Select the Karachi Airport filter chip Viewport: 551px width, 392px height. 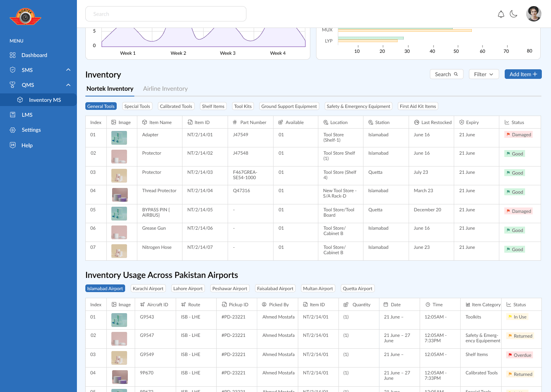tap(148, 289)
